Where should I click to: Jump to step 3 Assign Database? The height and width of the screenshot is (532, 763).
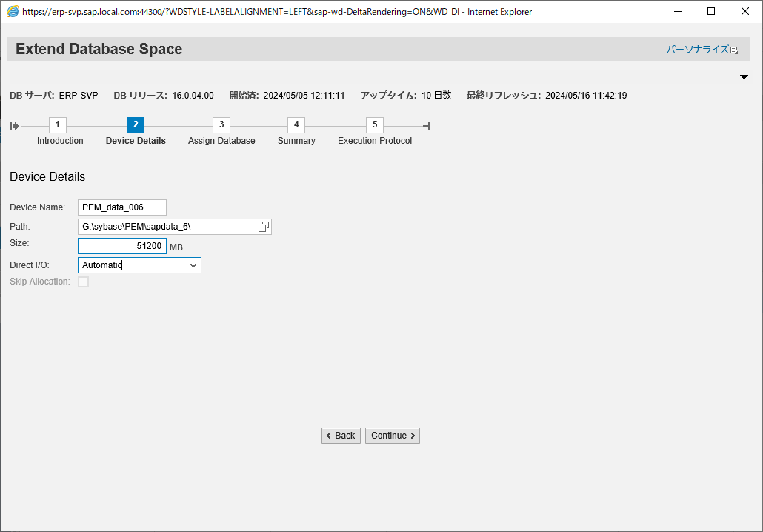coord(221,124)
